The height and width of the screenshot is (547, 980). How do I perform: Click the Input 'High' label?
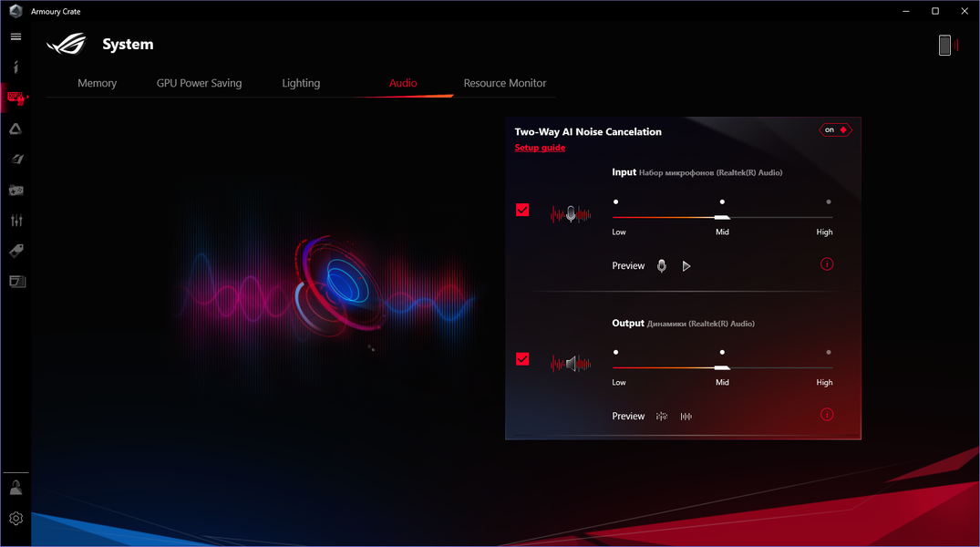pos(824,232)
